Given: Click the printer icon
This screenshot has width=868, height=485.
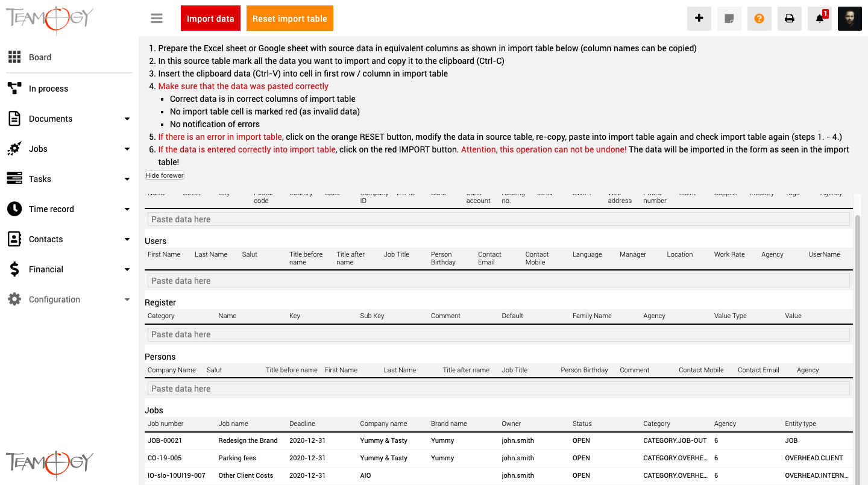Looking at the screenshot, I should click(790, 18).
